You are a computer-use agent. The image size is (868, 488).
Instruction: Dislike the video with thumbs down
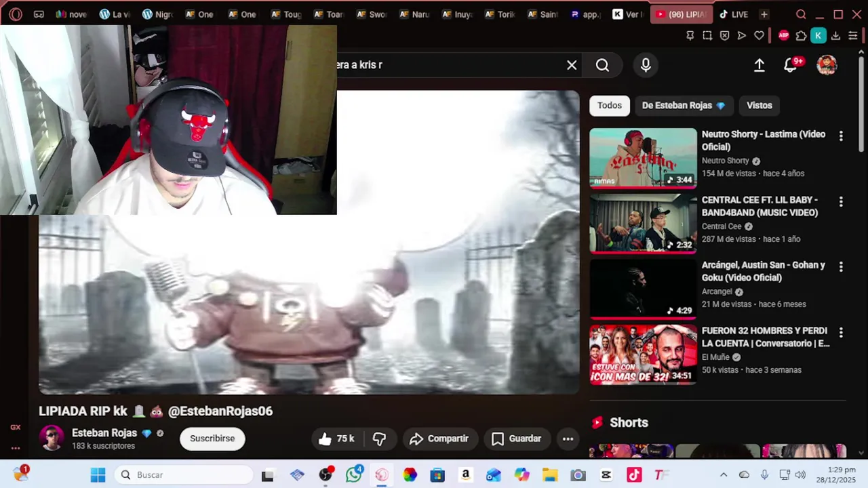tap(380, 439)
